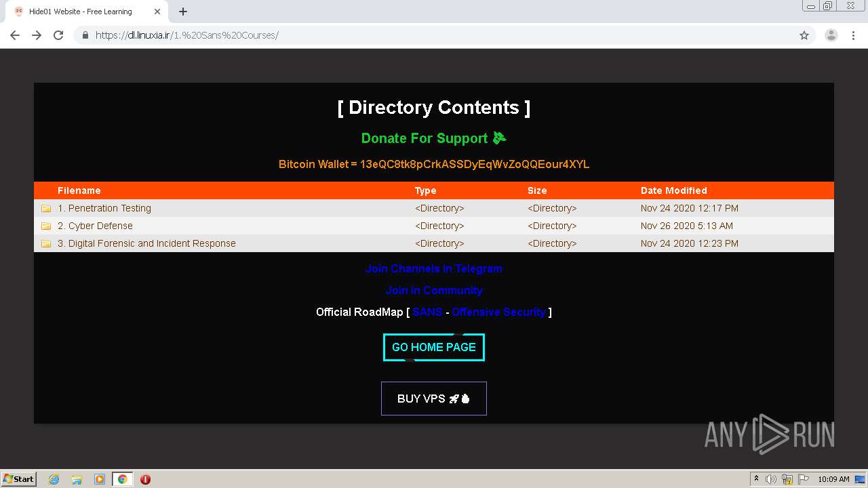Follow the Join in Community link
Image resolution: width=868 pixels, height=488 pixels.
point(434,290)
